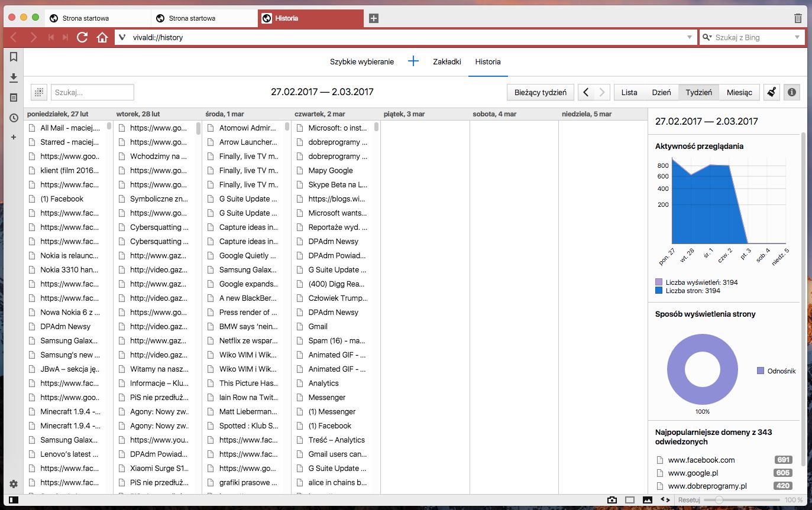Click the Liczba stron legend color swatch
This screenshot has width=812, height=510.
click(659, 291)
